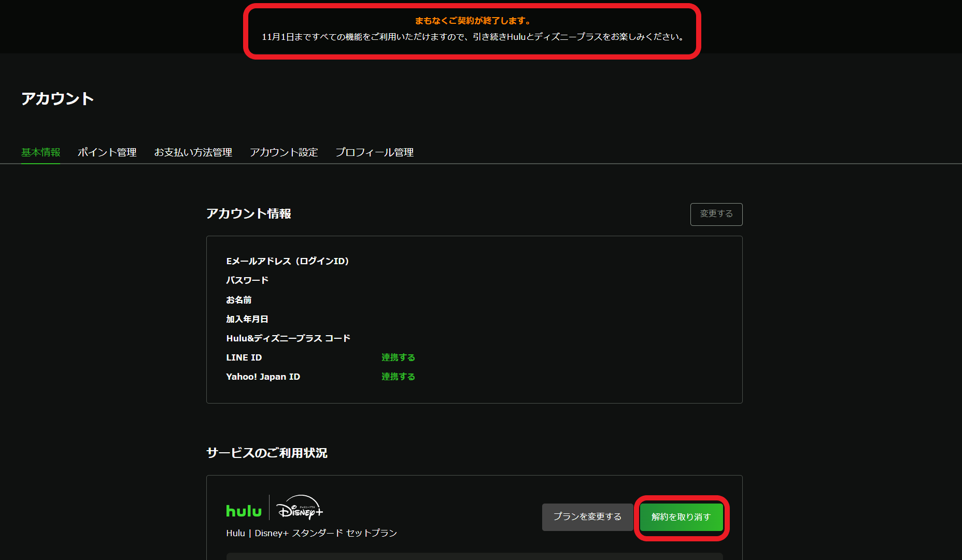Select the Eメールアドレス（ログインID） label
This screenshot has width=962, height=560.
[x=288, y=261]
